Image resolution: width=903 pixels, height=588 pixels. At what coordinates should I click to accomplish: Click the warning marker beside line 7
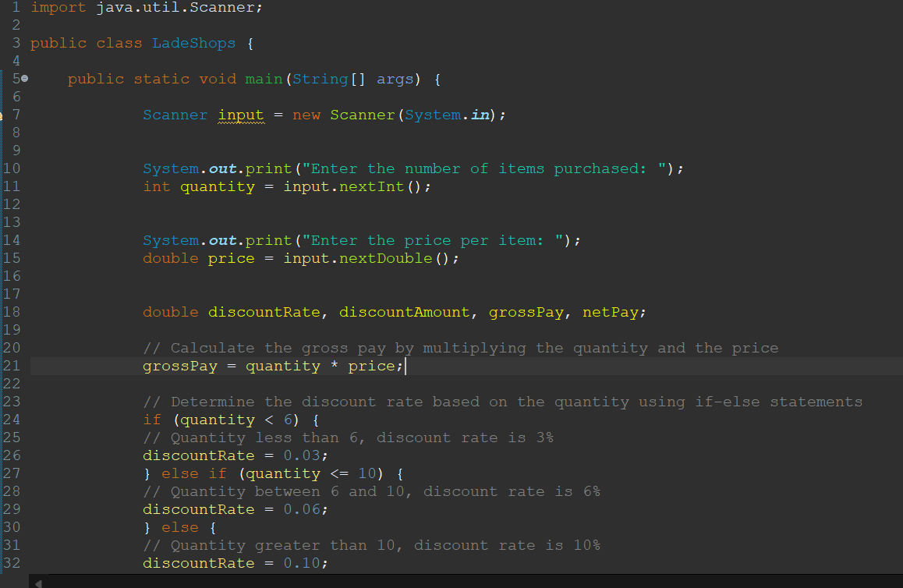coord(2,115)
